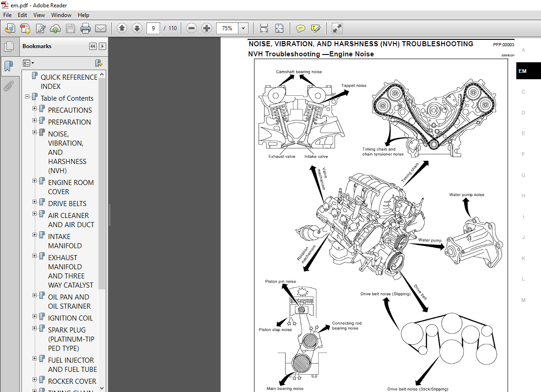Open the zoom level dropdown arrow
Image resolution: width=541 pixels, height=392 pixels.
[x=243, y=28]
